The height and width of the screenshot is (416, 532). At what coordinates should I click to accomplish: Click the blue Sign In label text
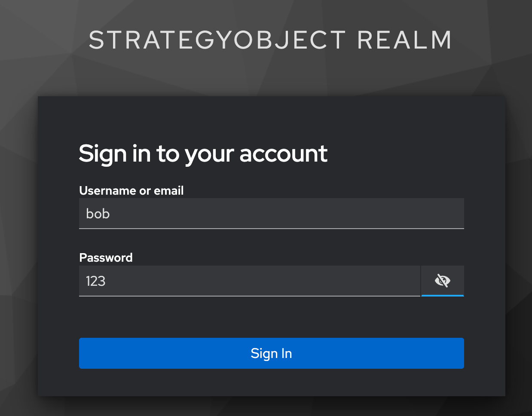click(271, 353)
